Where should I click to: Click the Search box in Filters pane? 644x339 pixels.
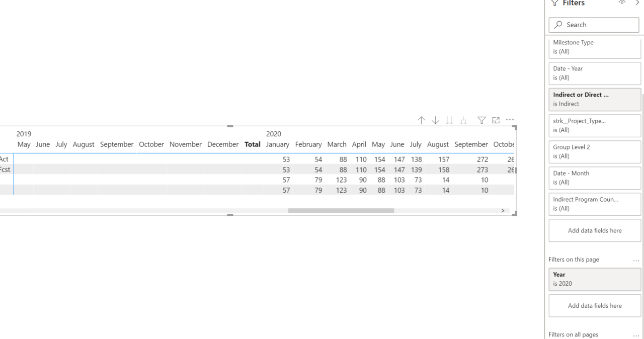[x=594, y=25]
